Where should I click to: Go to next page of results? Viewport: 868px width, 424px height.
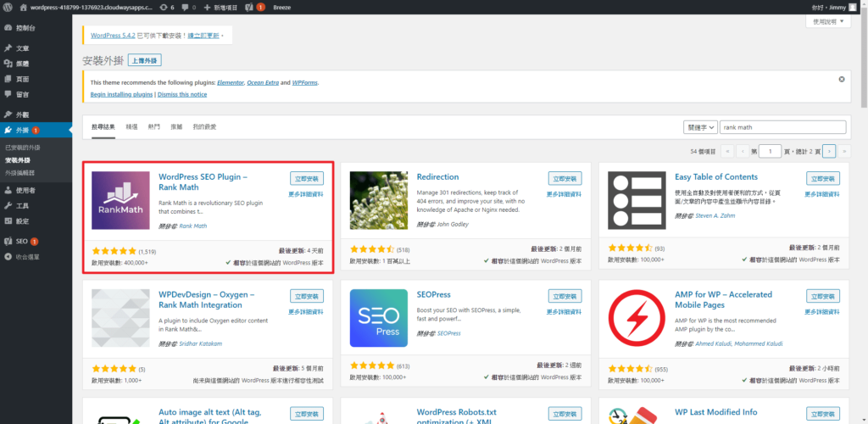coord(829,151)
